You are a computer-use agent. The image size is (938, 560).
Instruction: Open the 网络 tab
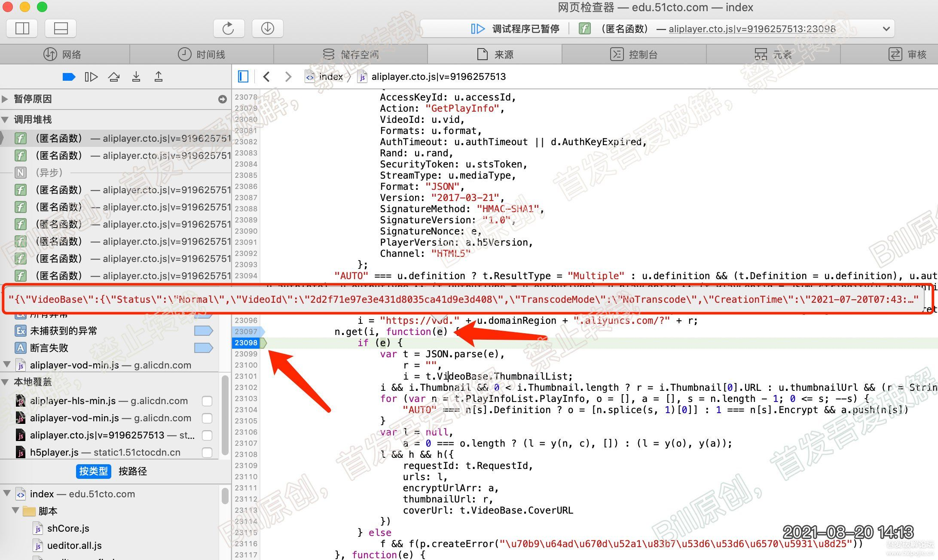pyautogui.click(x=62, y=55)
